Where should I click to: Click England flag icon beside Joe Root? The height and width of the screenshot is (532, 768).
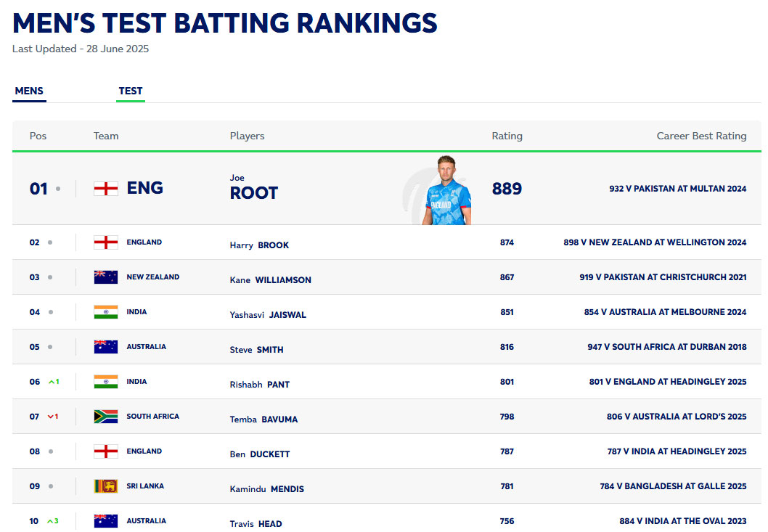click(106, 189)
